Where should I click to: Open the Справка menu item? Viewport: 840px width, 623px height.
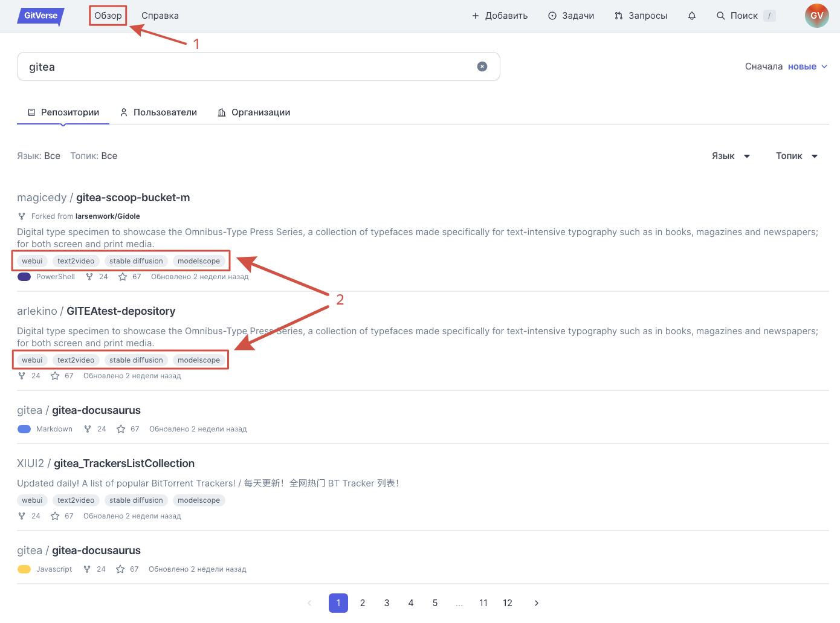coord(160,16)
